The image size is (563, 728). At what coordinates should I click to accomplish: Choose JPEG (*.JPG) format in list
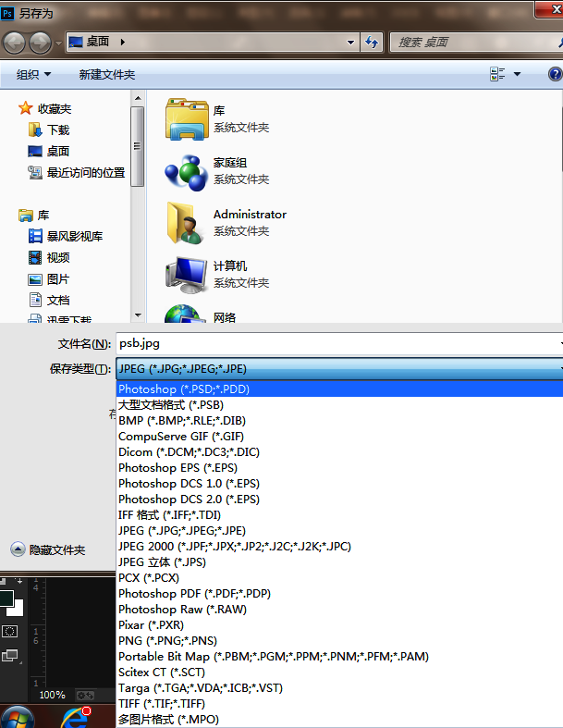[339, 531]
